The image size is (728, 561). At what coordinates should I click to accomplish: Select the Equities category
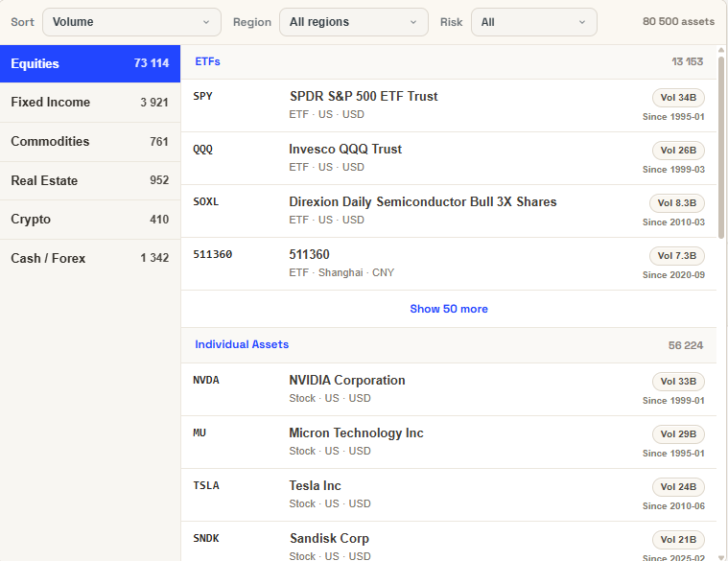click(x=90, y=63)
